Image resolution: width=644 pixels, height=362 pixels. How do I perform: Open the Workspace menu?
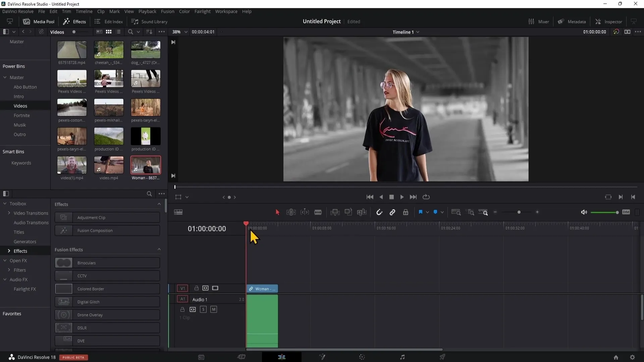pos(226,11)
